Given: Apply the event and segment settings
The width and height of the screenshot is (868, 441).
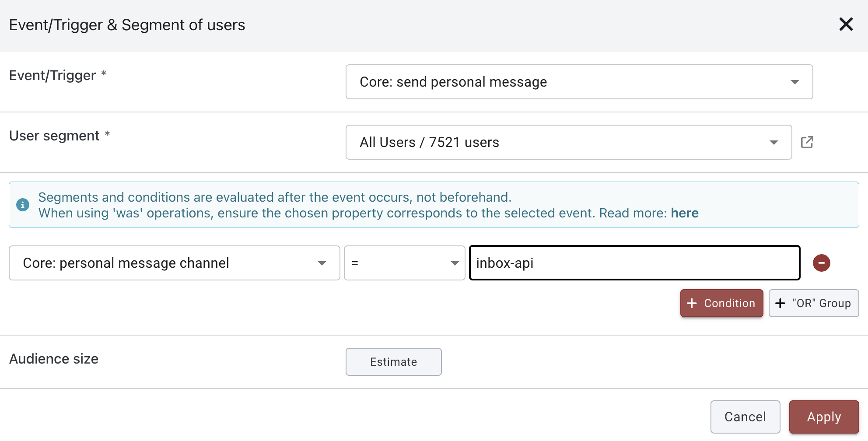Looking at the screenshot, I should tap(824, 417).
